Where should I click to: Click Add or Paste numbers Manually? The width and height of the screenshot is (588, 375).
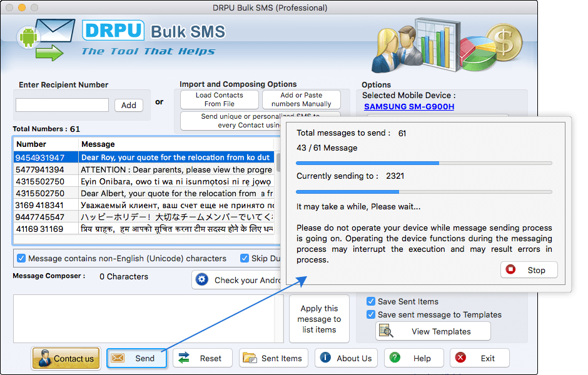(x=301, y=99)
